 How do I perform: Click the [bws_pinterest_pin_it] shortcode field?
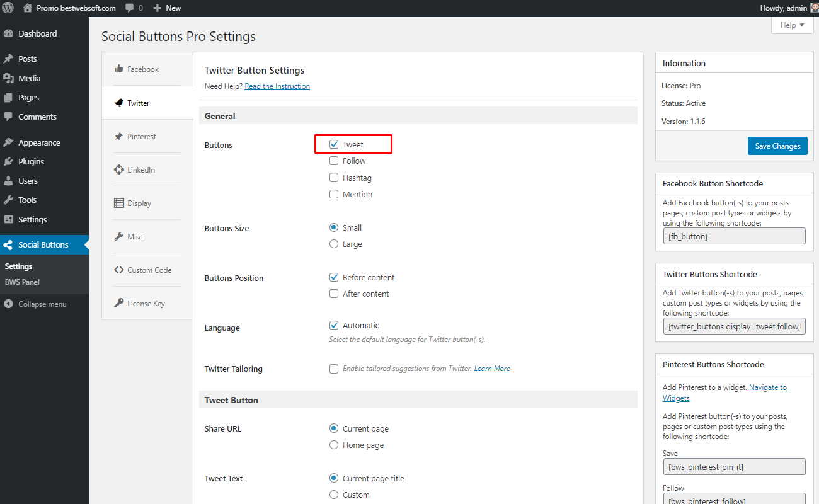pos(734,467)
